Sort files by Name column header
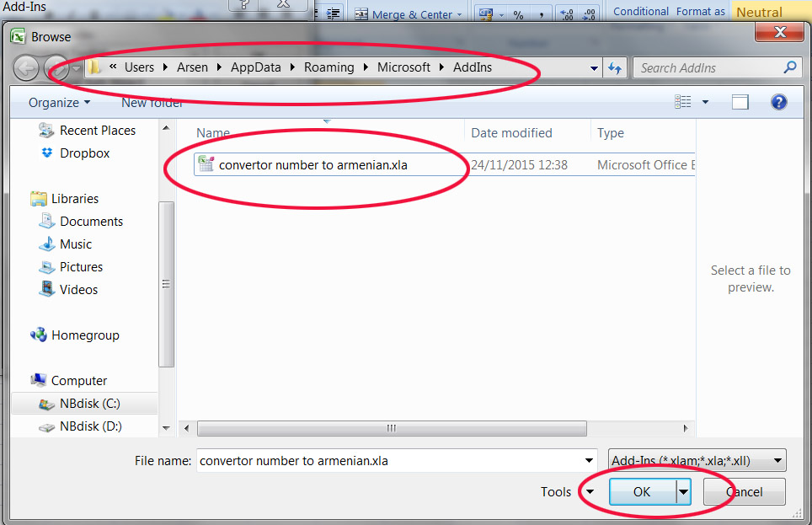Screen dimensions: 812x525 [x=213, y=133]
